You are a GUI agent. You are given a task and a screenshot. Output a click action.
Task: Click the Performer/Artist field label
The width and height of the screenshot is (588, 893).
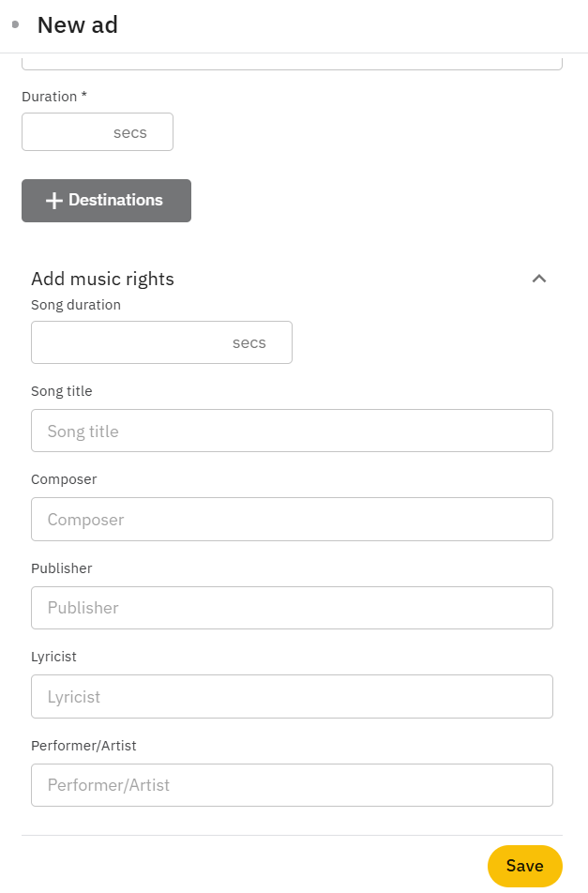coord(83,745)
